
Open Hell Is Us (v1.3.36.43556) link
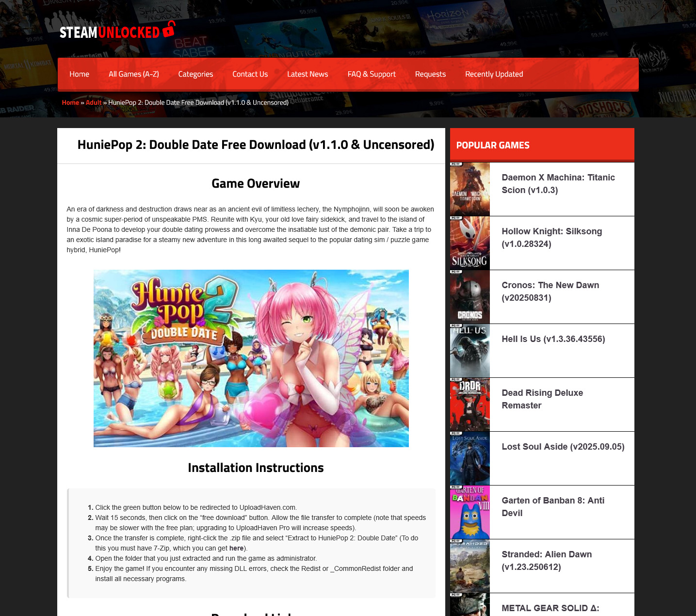(x=553, y=339)
